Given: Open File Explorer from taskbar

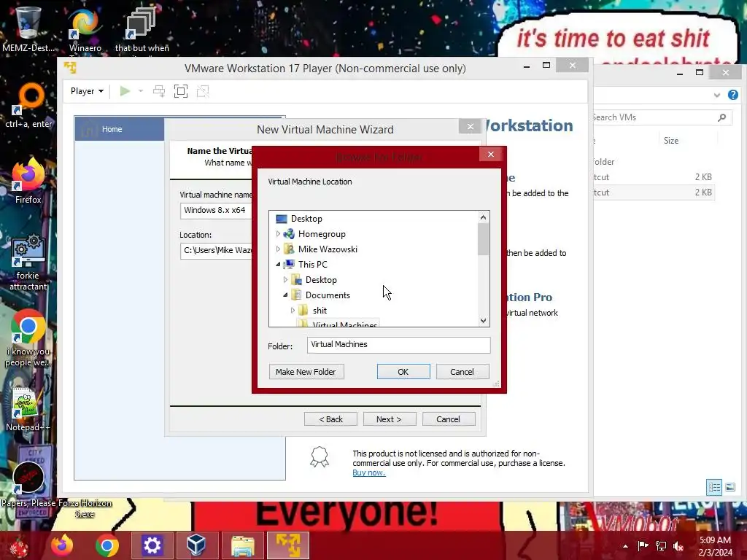Looking at the screenshot, I should click(x=242, y=545).
